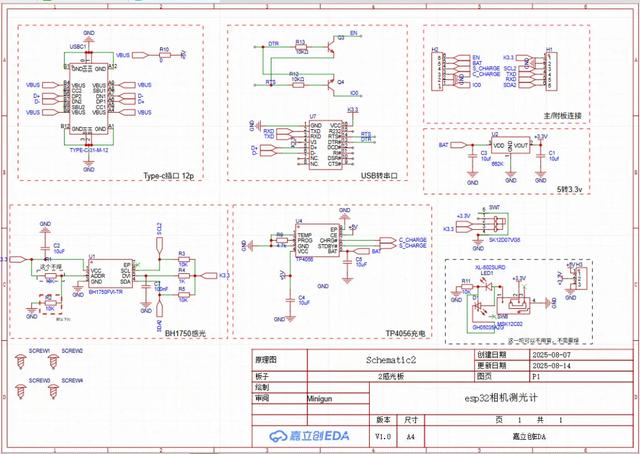Select the R9 resistor at PROG pin
This screenshot has height=454, width=640.
tap(280, 241)
